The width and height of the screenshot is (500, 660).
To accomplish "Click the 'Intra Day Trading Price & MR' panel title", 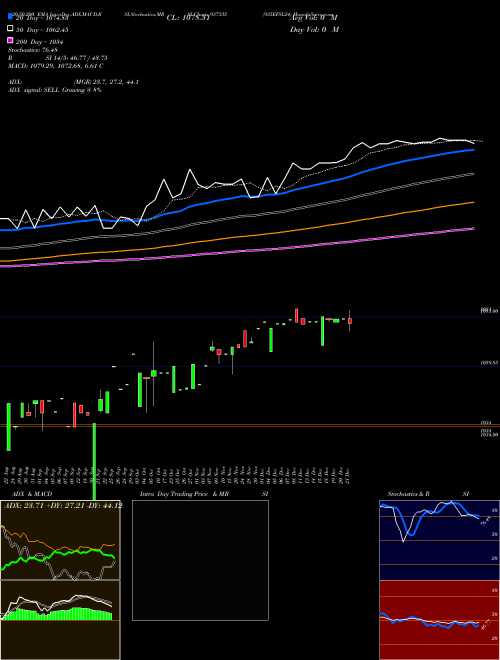I will point(184,494).
